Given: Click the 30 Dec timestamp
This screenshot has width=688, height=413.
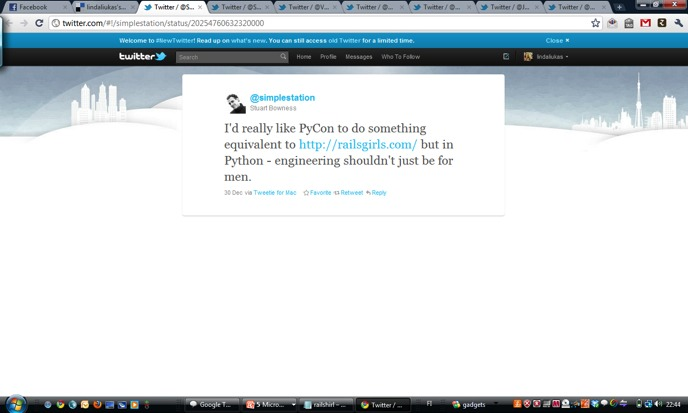Looking at the screenshot, I should 233,193.
